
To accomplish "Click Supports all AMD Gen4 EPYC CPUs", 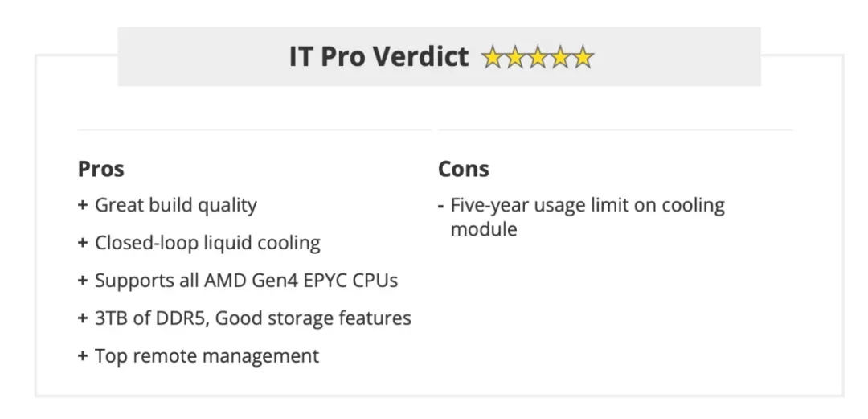I will pos(247,281).
